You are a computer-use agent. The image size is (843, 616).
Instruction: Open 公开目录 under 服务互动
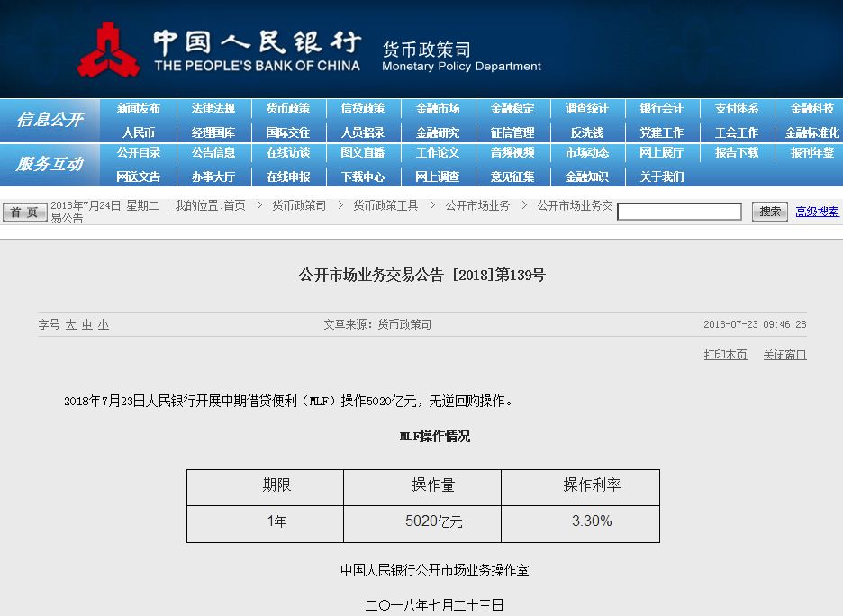[138, 153]
